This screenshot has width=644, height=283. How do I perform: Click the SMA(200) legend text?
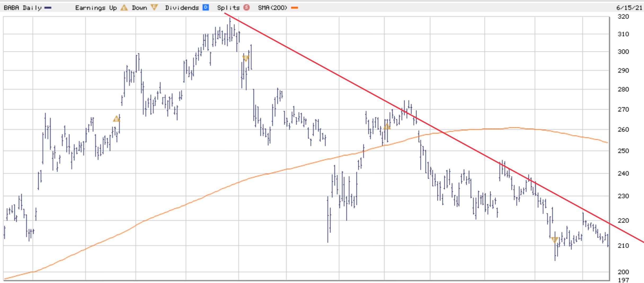[x=273, y=8]
